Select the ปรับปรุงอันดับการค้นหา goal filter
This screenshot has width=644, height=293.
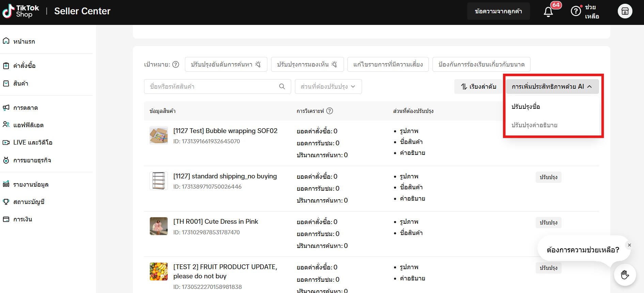click(226, 64)
